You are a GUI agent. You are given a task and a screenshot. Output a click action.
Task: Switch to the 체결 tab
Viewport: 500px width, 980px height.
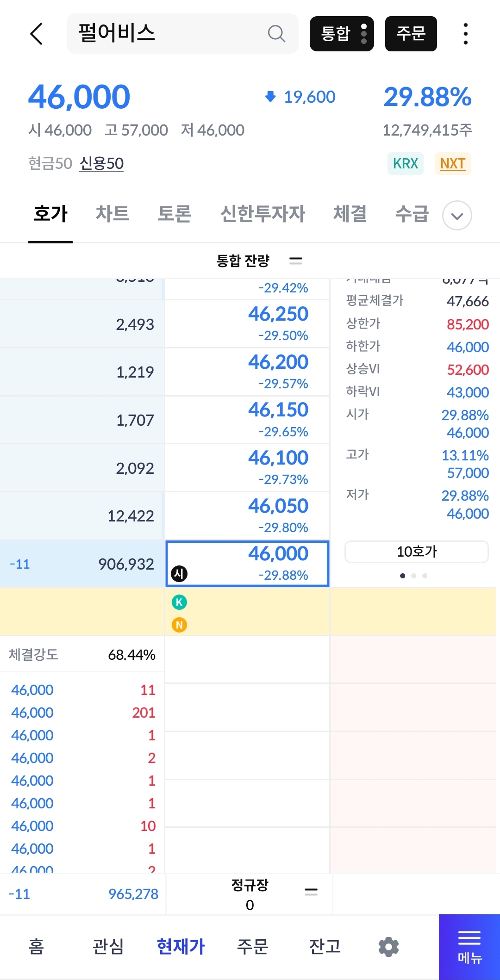point(350,214)
